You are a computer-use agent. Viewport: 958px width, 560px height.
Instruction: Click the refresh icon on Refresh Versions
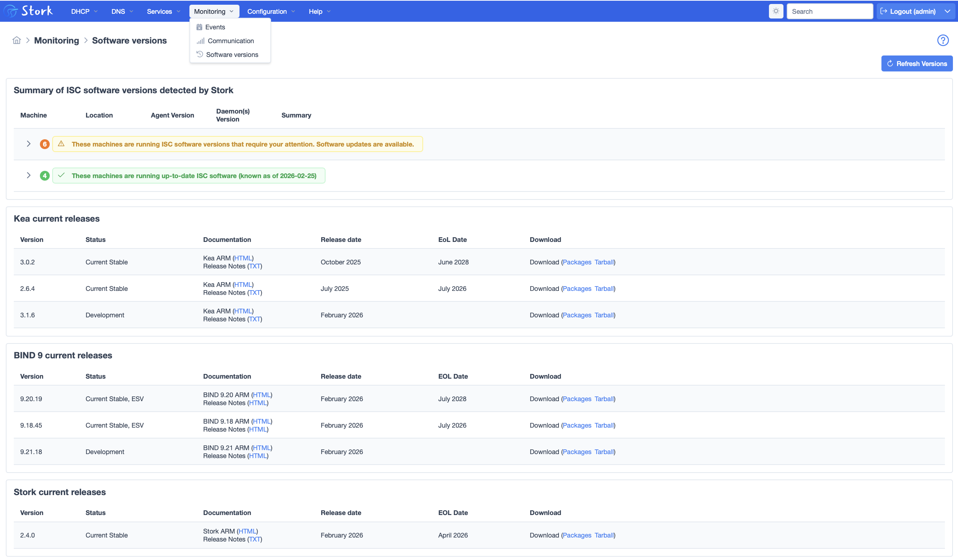coord(891,63)
